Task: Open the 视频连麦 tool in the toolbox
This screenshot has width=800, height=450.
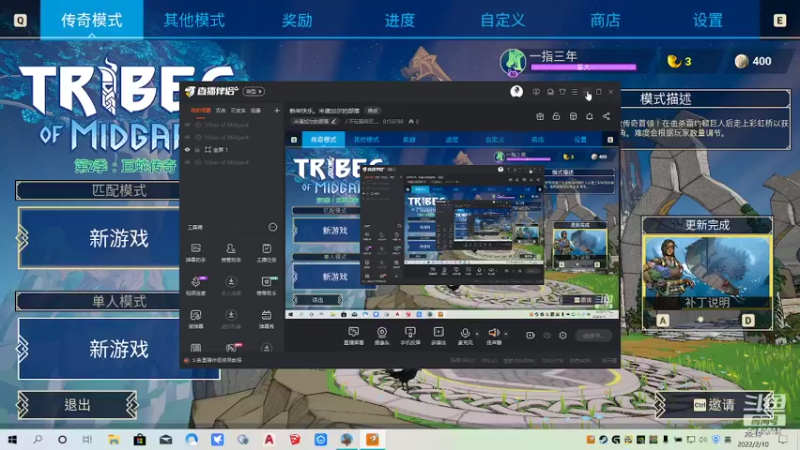Action: point(196,286)
